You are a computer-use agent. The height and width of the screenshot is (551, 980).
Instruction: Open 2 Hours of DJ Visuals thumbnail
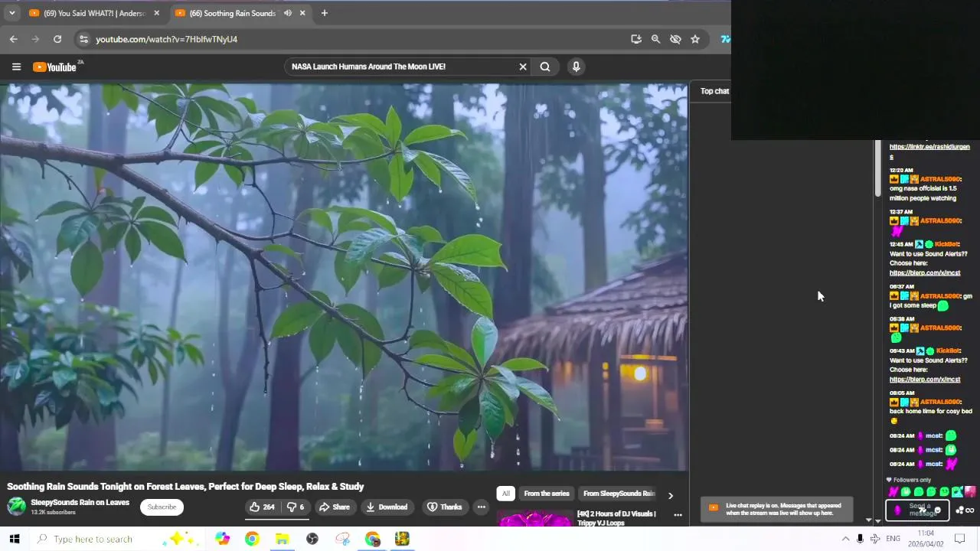tap(534, 520)
